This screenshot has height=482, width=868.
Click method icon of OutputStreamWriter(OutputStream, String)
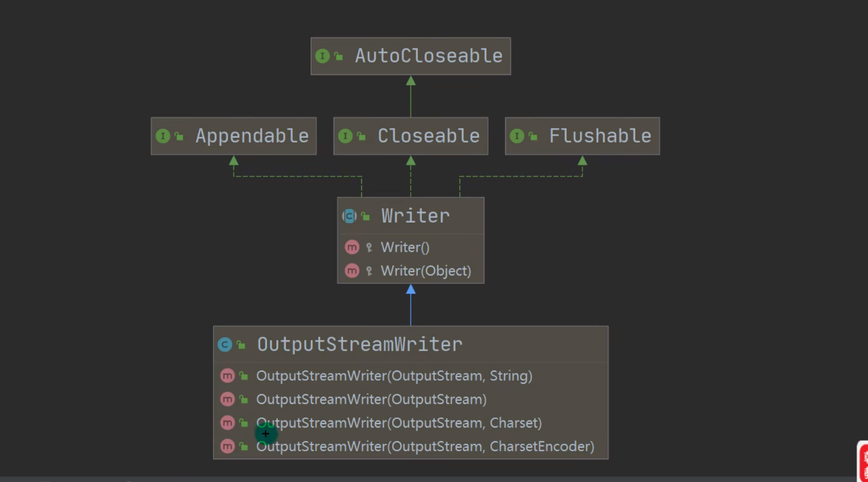[228, 376]
